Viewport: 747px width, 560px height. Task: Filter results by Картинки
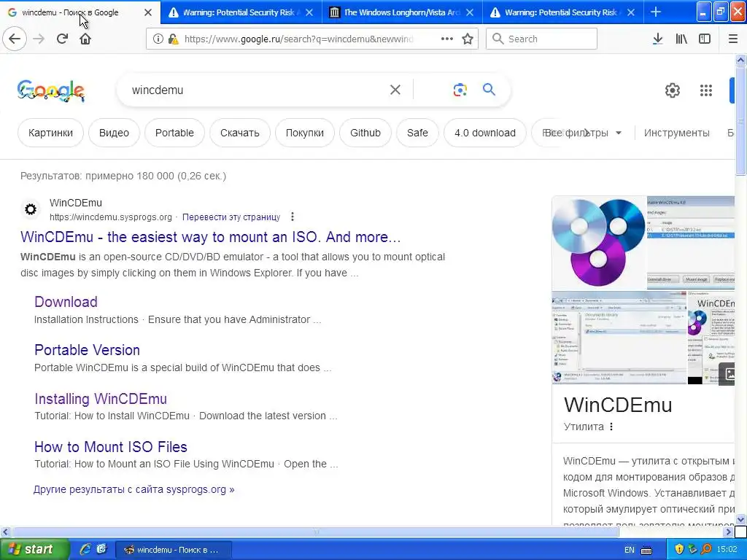[x=50, y=133]
